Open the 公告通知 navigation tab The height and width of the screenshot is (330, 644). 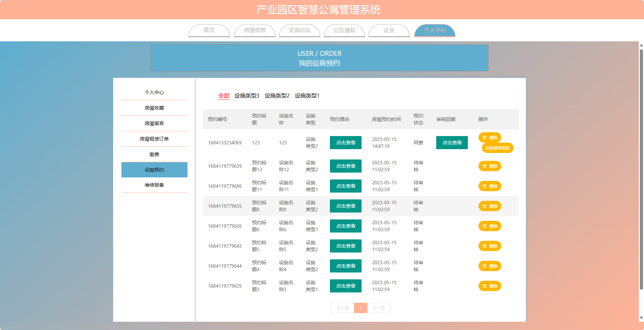(344, 30)
